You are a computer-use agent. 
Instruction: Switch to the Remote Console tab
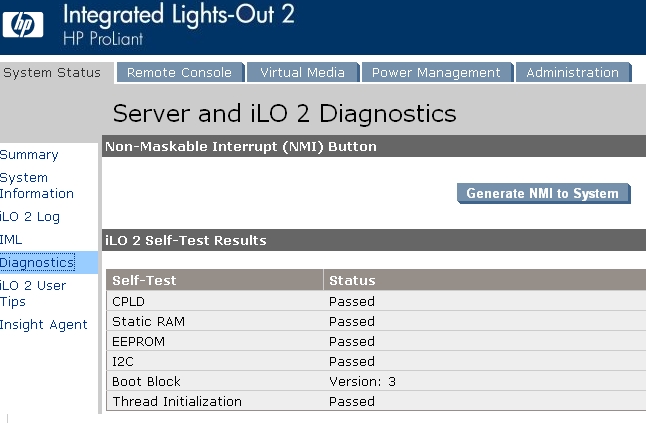click(x=180, y=72)
